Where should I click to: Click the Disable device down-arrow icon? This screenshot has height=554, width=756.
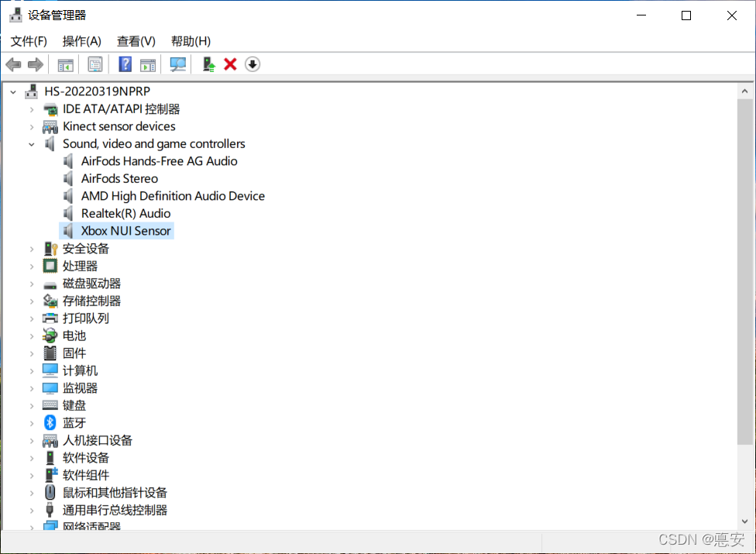click(x=253, y=64)
